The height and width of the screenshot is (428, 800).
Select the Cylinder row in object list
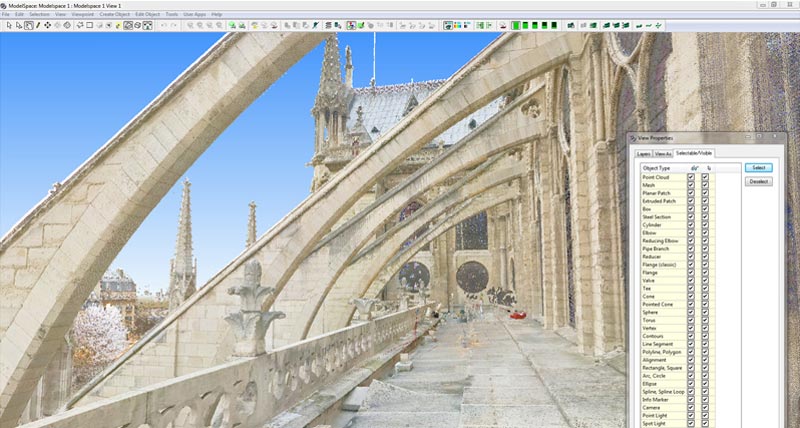click(x=656, y=225)
